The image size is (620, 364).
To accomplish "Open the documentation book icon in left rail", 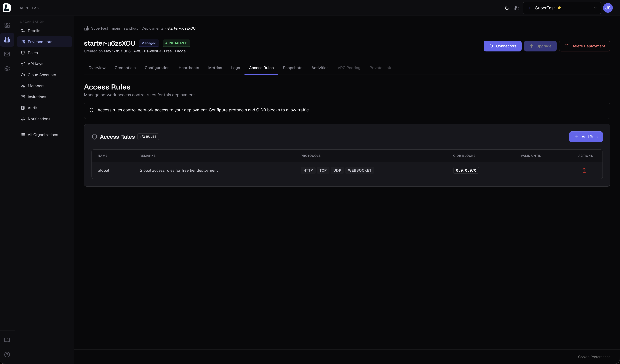I will point(7,340).
